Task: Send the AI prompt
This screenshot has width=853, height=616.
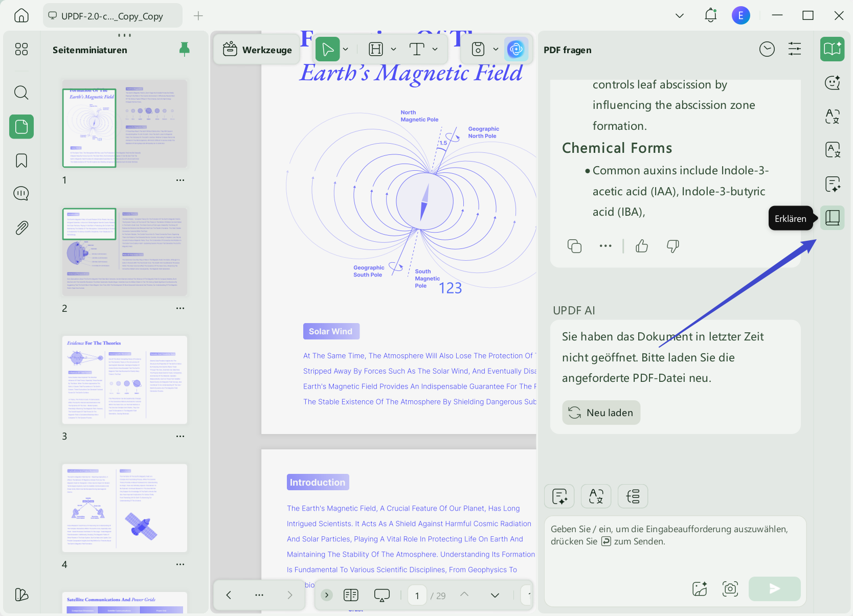Action: (x=775, y=589)
